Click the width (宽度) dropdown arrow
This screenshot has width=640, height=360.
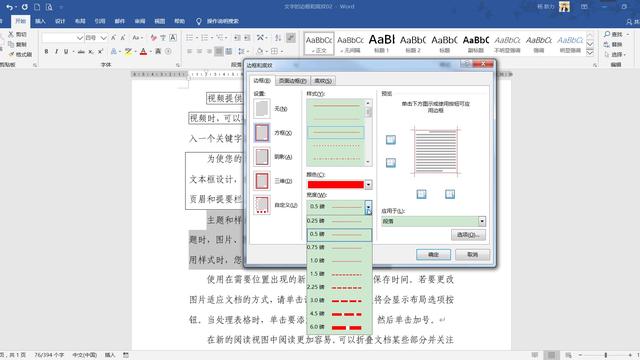(x=368, y=207)
